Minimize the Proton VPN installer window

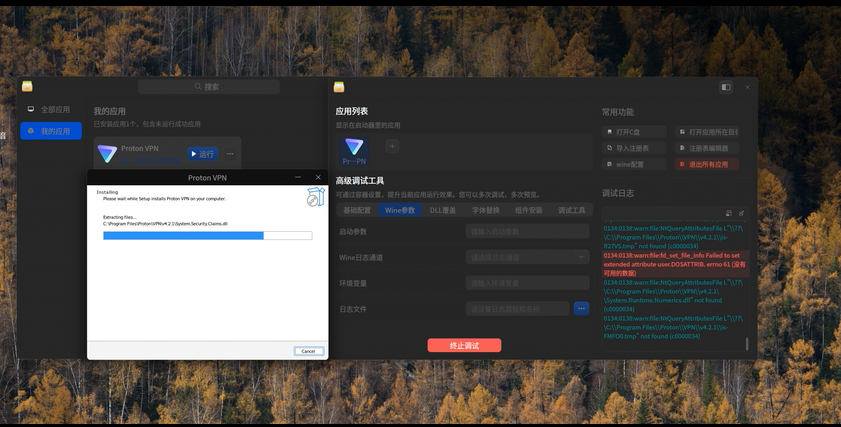pos(298,177)
